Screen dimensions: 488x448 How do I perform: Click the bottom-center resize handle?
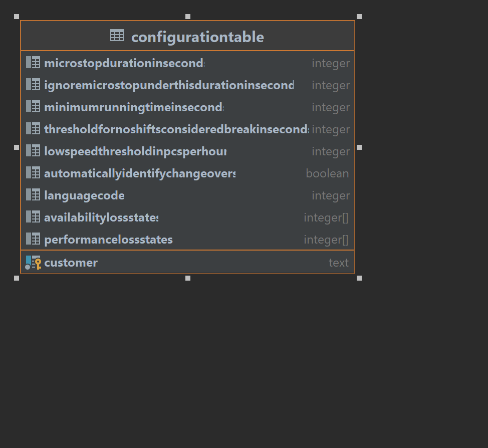(188, 278)
